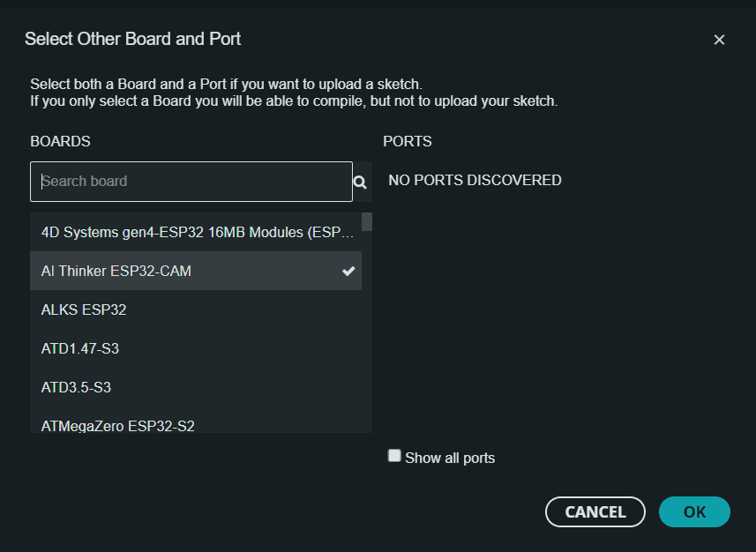
Task: Click the PORTS column header
Action: tap(408, 141)
